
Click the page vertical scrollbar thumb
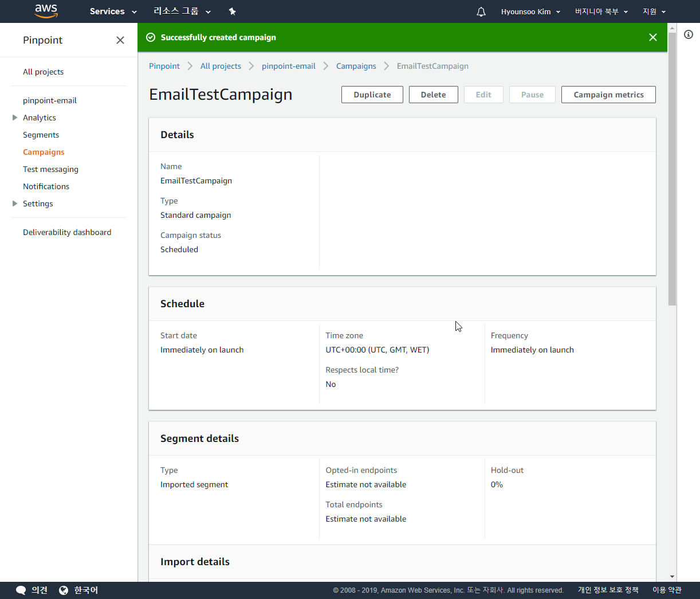[673, 169]
